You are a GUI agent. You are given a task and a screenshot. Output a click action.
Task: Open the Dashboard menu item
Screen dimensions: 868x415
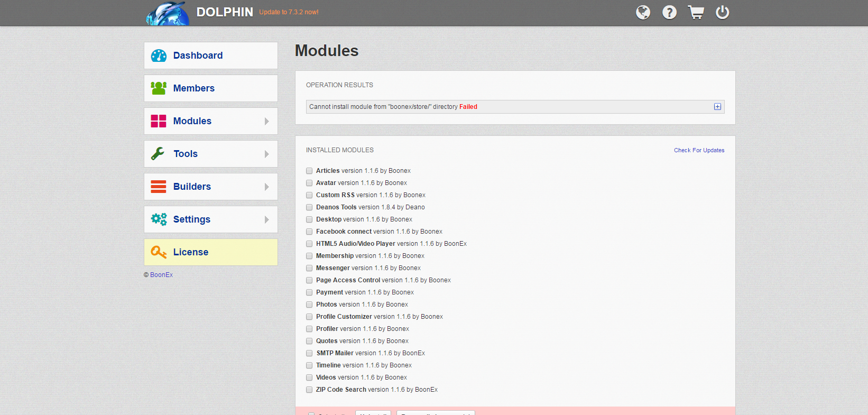[211, 56]
